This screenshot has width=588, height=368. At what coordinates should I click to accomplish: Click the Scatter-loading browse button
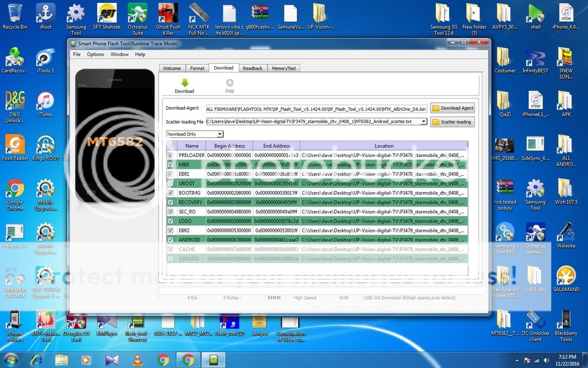pos(452,122)
